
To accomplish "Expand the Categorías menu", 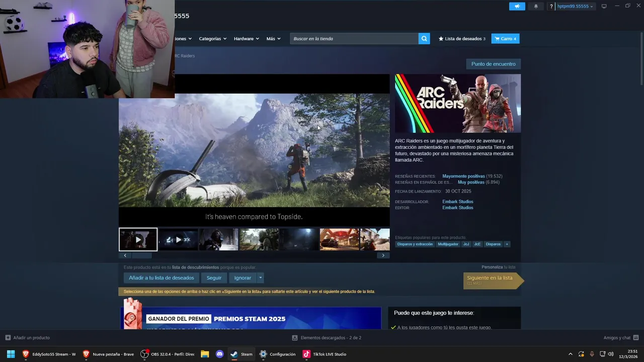I will (212, 39).
